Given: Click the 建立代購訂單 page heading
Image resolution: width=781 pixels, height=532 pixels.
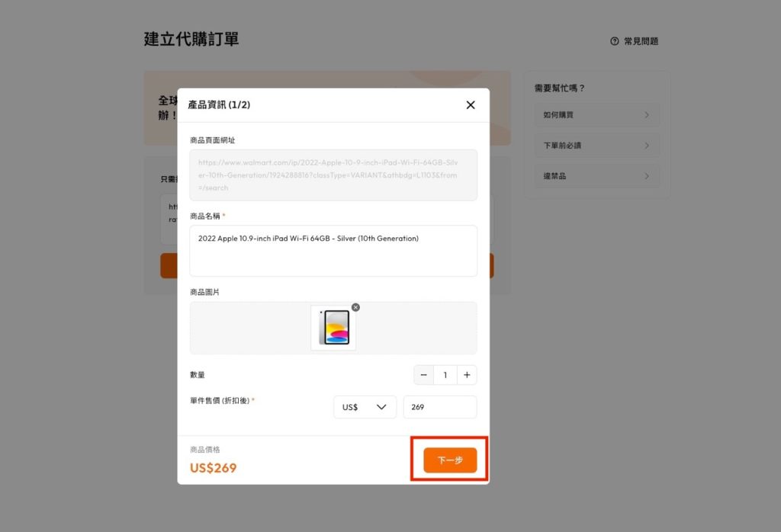Looking at the screenshot, I should click(x=191, y=40).
